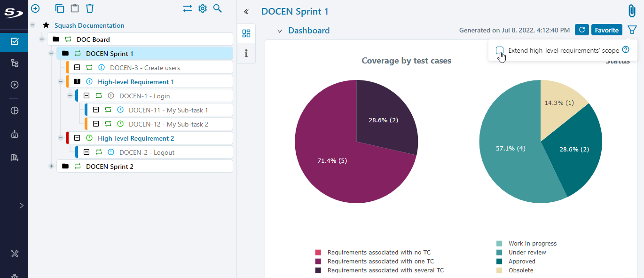Click Under review legend color swatch
644x278 pixels.
(499, 253)
